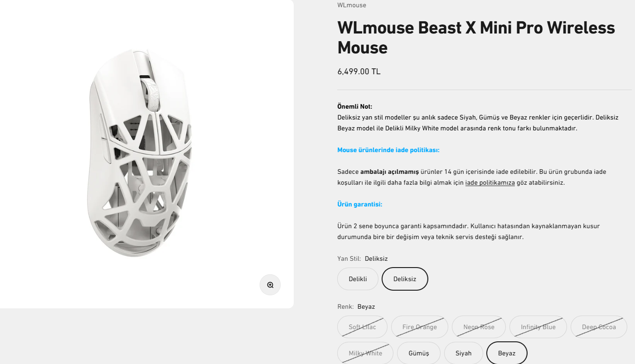635x364 pixels.
Task: Select the Beyaz color option
Action: [x=506, y=353]
